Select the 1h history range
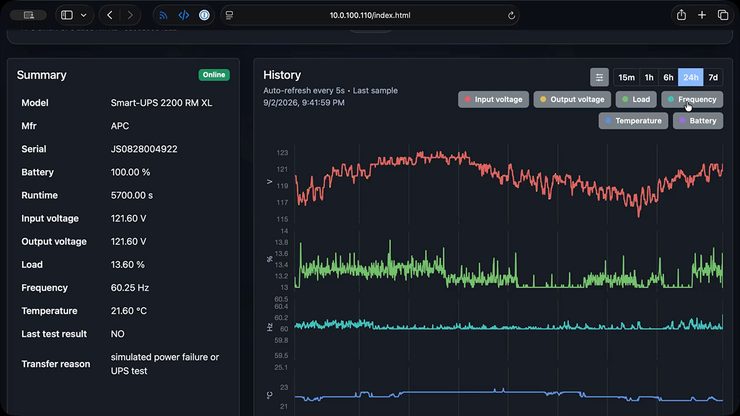Viewport: 740px width, 416px height. pyautogui.click(x=649, y=77)
